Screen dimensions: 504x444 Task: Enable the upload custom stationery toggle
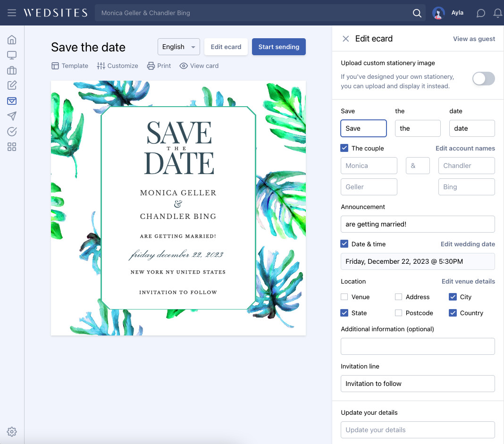click(483, 78)
